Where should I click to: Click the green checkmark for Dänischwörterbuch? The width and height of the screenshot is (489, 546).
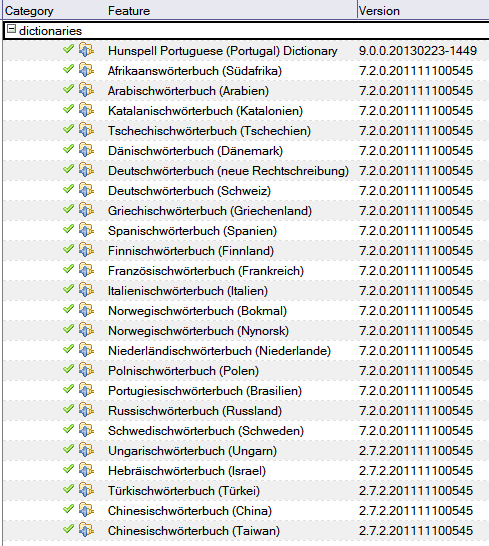pyautogui.click(x=69, y=149)
